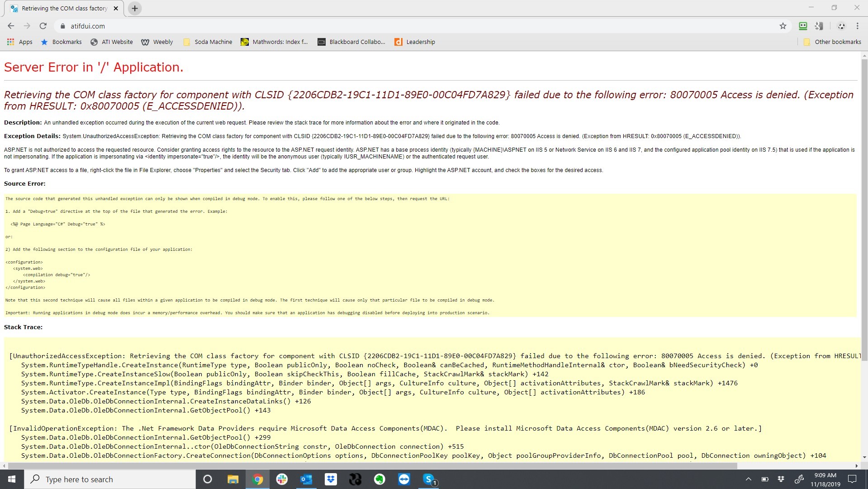
Task: Open the black swirl app on taskbar
Action: pyautogui.click(x=355, y=479)
